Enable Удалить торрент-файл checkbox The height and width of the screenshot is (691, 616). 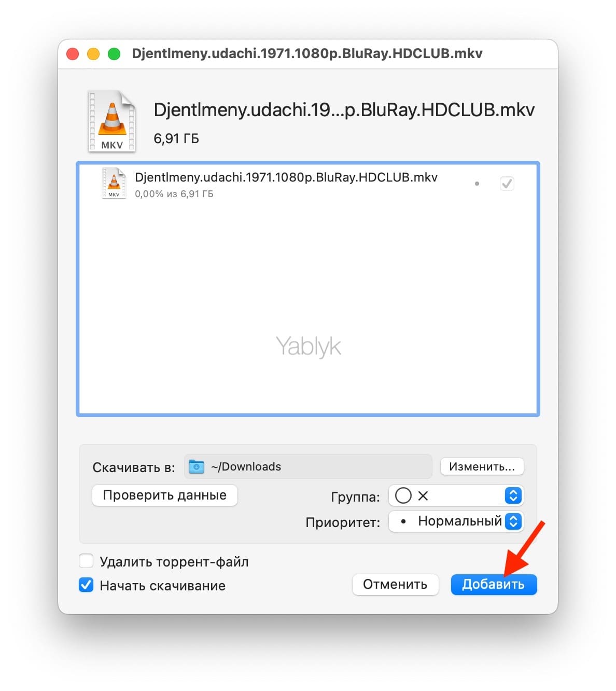point(86,561)
